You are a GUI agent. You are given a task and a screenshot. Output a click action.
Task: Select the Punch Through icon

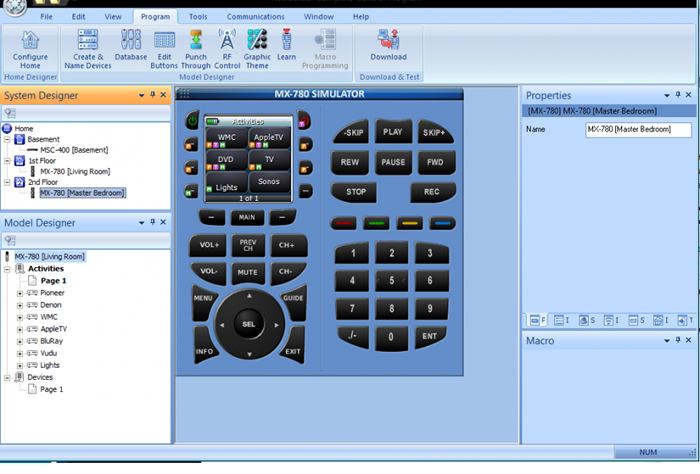tap(196, 45)
